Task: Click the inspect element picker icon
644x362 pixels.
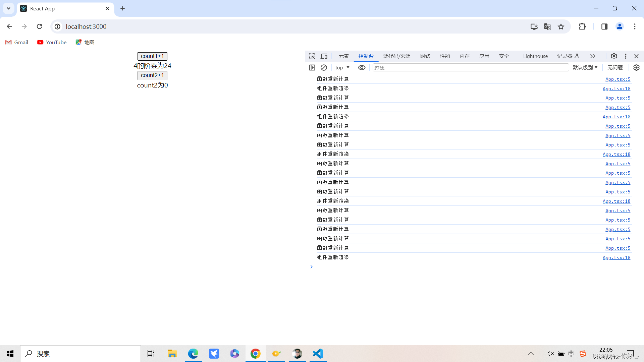Action: click(312, 56)
